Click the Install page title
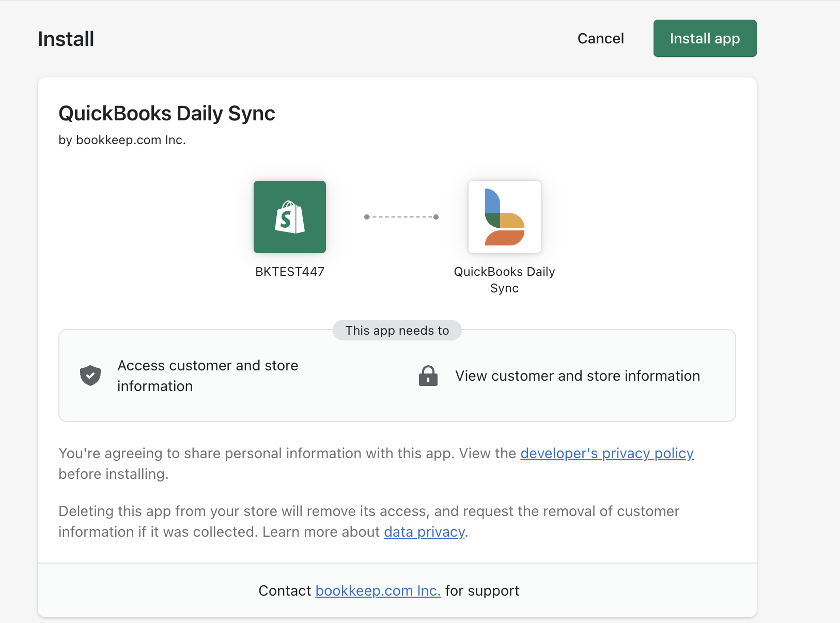Screen dimensions: 840x623 coord(66,39)
